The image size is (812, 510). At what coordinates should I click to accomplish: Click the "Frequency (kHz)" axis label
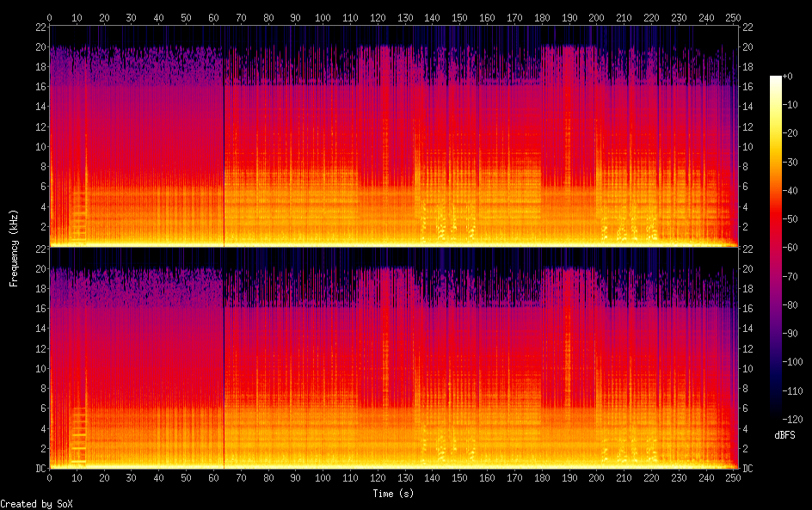coord(14,247)
